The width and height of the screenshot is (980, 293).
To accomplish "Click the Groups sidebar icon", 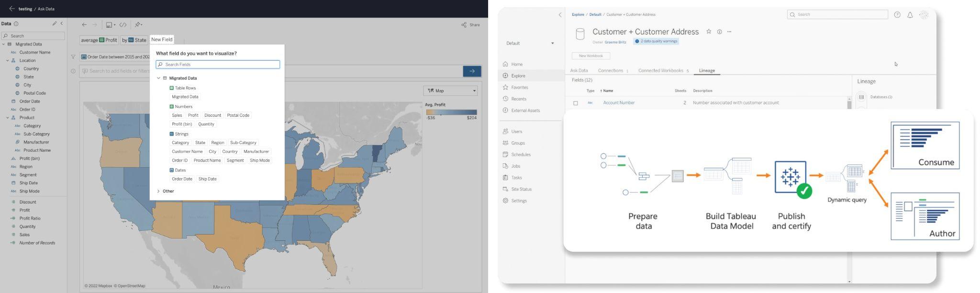I will tap(505, 143).
